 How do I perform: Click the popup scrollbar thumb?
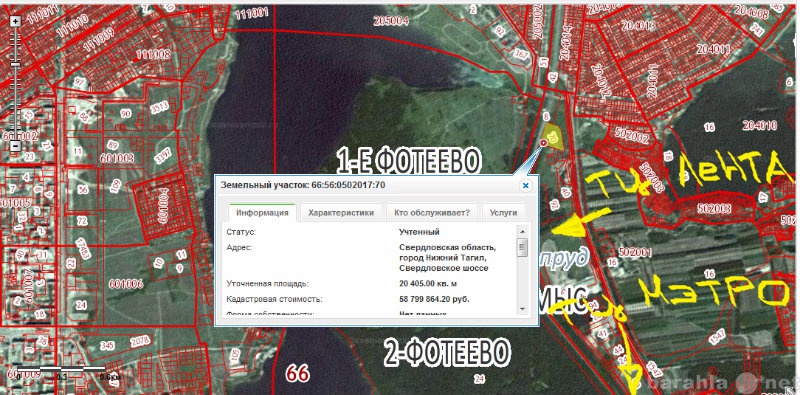pyautogui.click(x=522, y=249)
